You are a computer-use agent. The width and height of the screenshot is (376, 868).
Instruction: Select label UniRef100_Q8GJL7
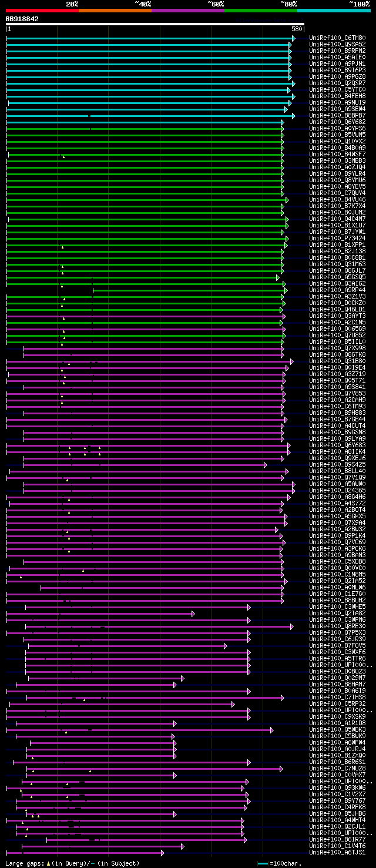[337, 271]
